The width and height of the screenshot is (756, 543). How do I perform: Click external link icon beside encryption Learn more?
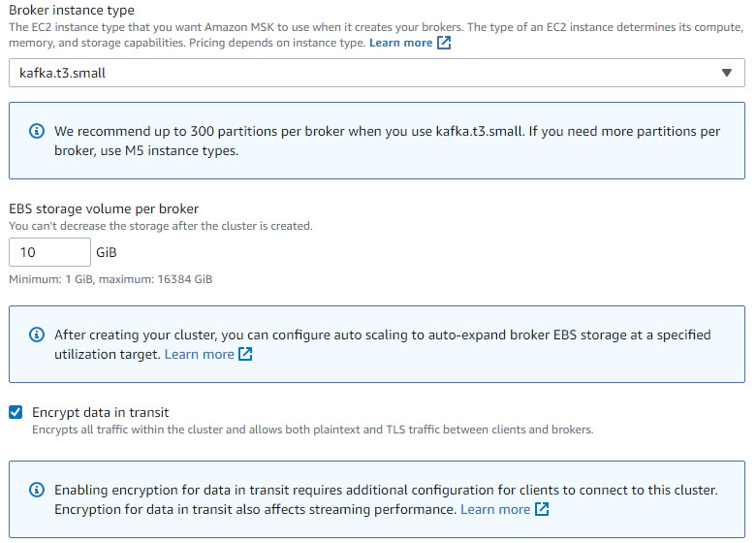[x=542, y=509]
